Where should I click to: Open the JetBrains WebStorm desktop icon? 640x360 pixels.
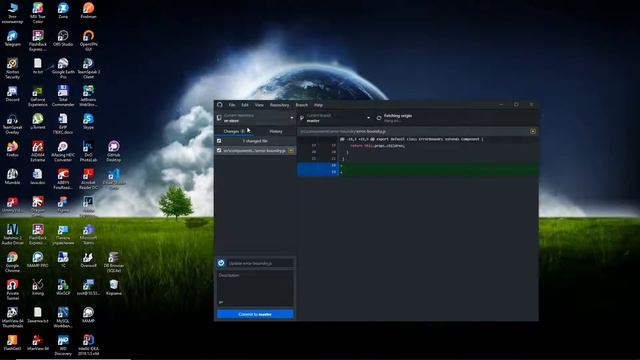pyautogui.click(x=88, y=96)
